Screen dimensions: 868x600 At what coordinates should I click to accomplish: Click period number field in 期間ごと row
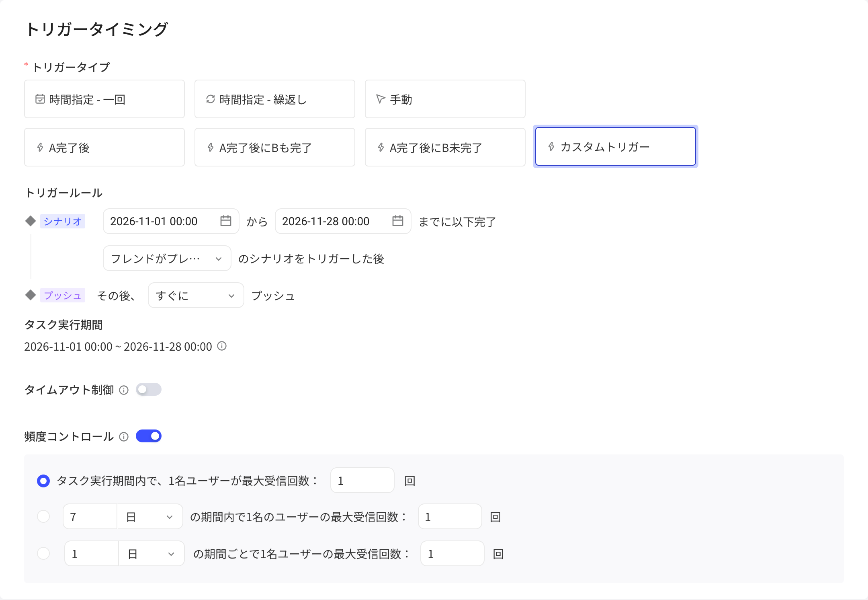tap(92, 553)
